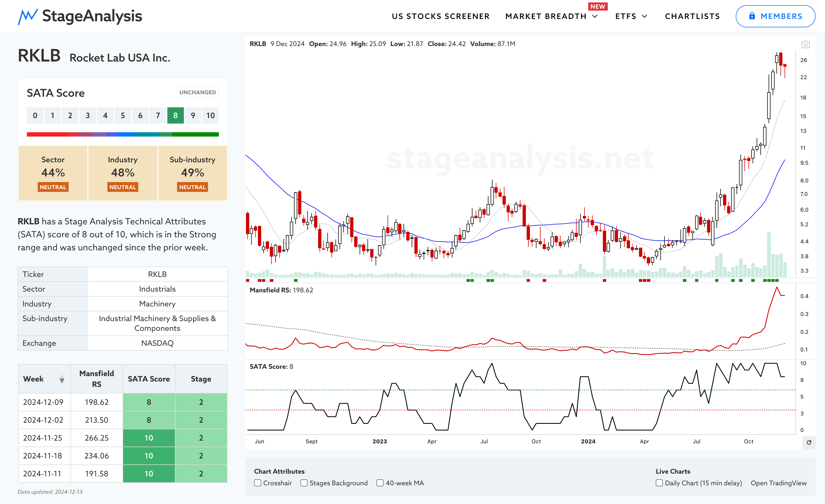
Task: Click the Stage column header
Action: click(201, 379)
